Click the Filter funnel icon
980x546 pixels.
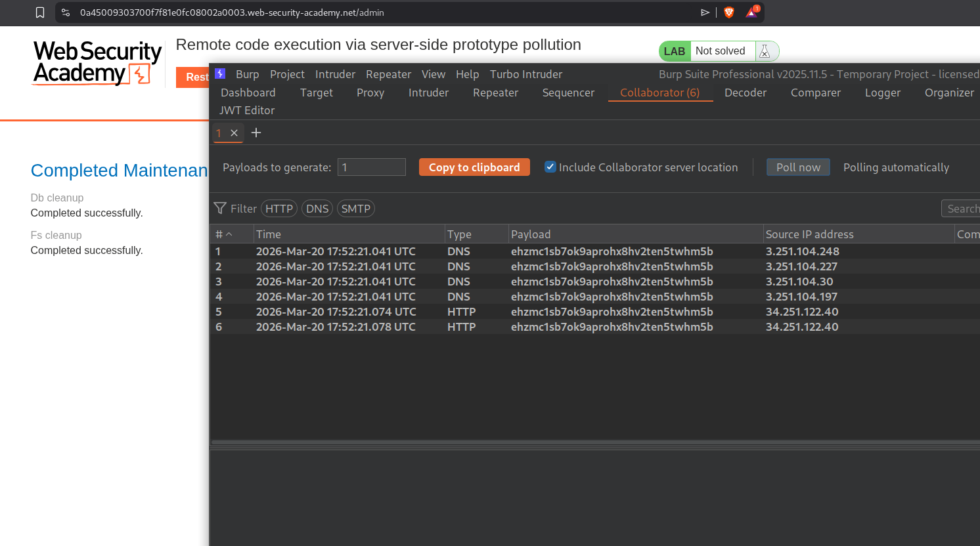(x=220, y=208)
